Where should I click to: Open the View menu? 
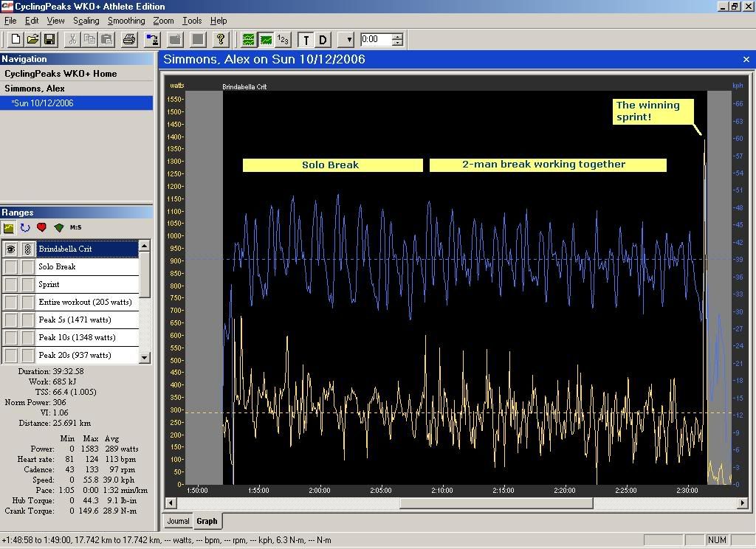55,21
